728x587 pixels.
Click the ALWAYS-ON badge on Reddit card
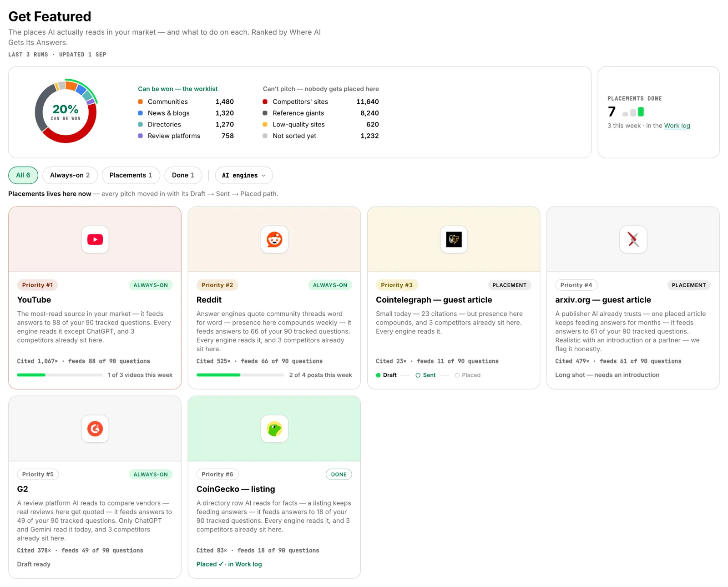330,285
